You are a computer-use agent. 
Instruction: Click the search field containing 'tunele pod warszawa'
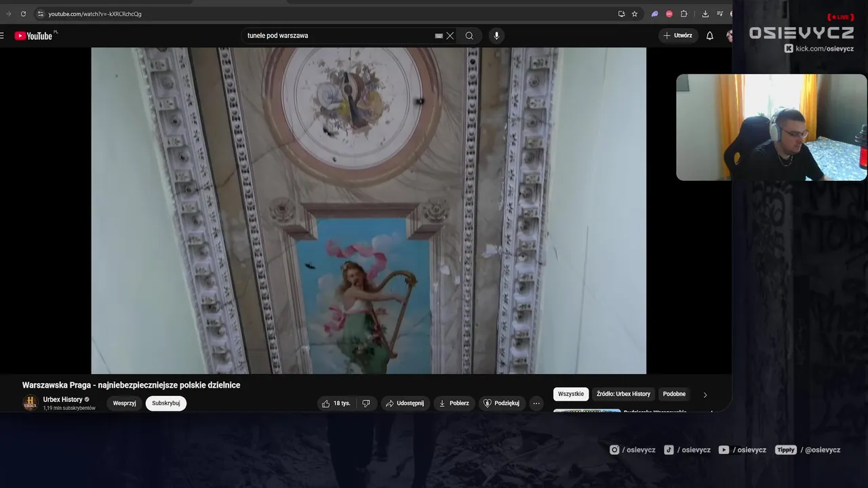point(339,35)
